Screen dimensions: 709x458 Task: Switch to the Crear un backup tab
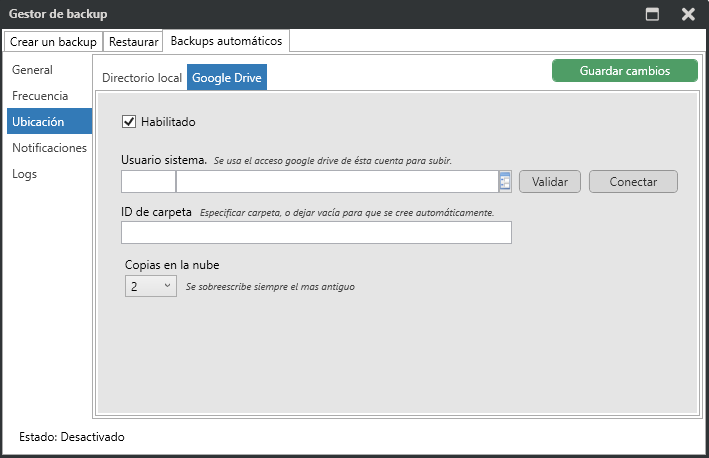coord(53,42)
